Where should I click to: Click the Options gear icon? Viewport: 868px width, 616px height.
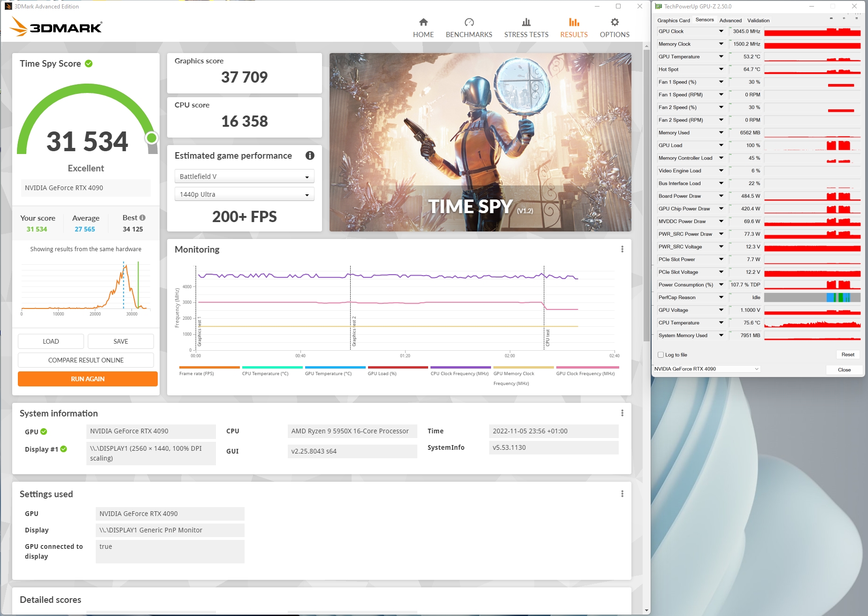point(614,22)
